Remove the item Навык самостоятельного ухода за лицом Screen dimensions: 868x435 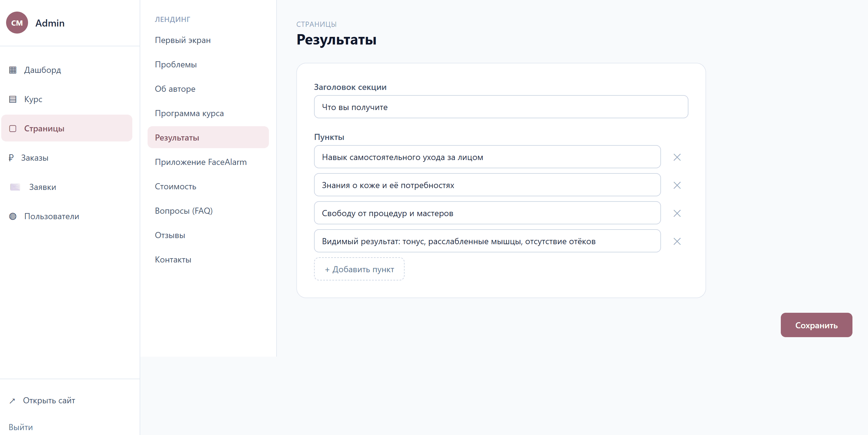pos(677,157)
